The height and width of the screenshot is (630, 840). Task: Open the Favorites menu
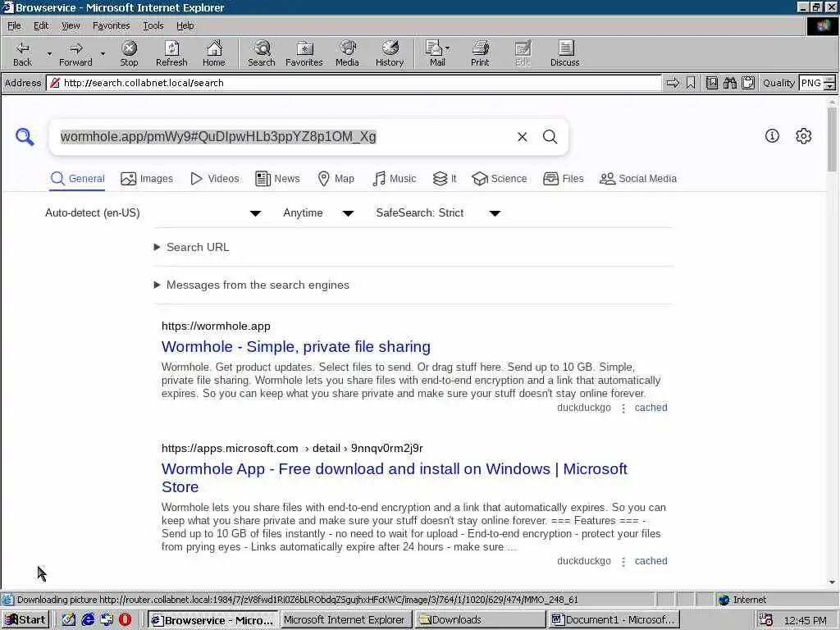[x=111, y=25]
